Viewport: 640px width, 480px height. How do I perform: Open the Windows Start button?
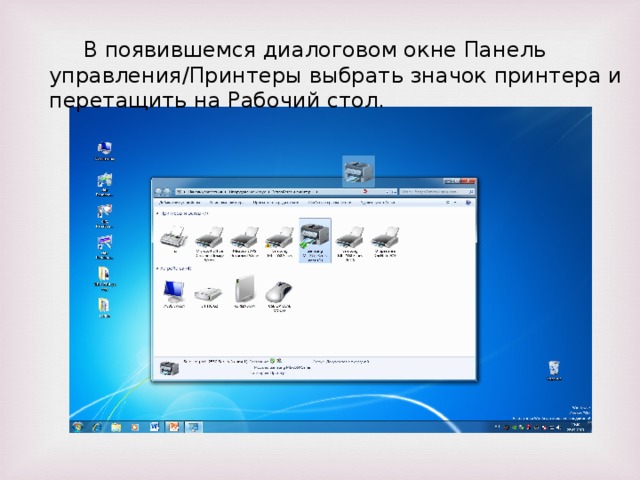pos(78,427)
